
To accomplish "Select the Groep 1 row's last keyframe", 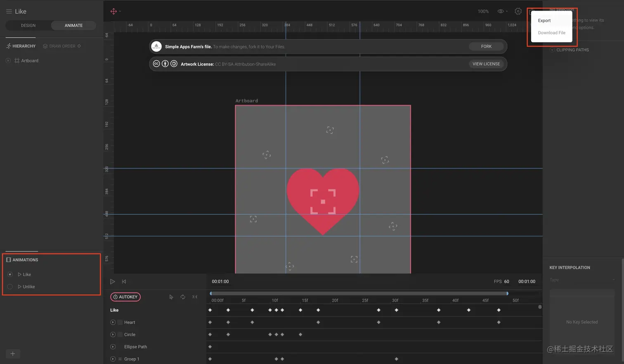I will tap(396, 359).
